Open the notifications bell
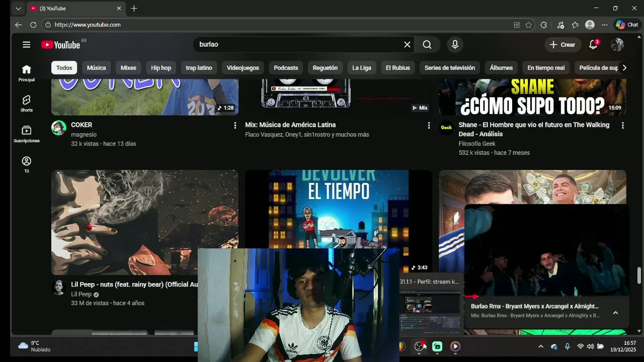This screenshot has height=362, width=644. click(593, 44)
